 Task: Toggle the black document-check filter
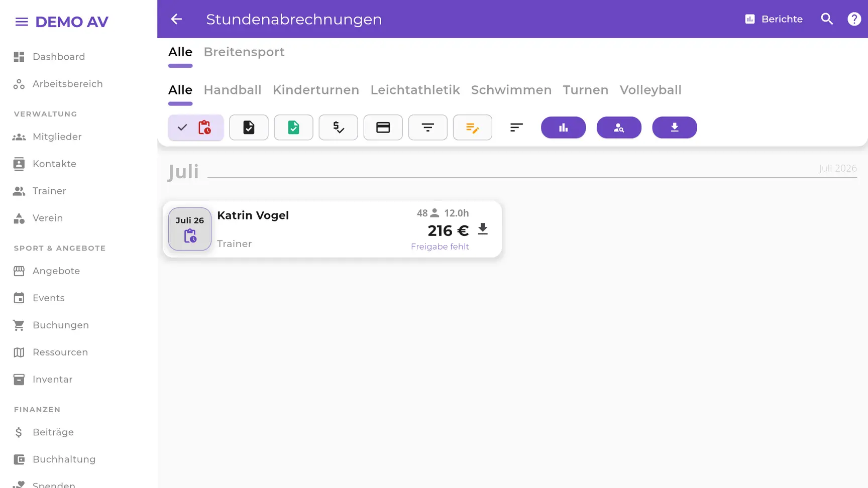(249, 128)
